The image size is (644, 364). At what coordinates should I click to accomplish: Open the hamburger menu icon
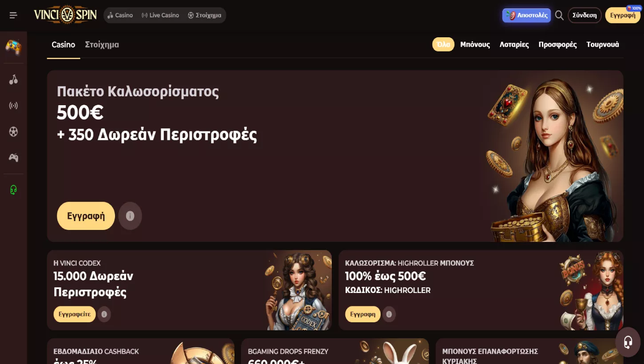point(13,15)
